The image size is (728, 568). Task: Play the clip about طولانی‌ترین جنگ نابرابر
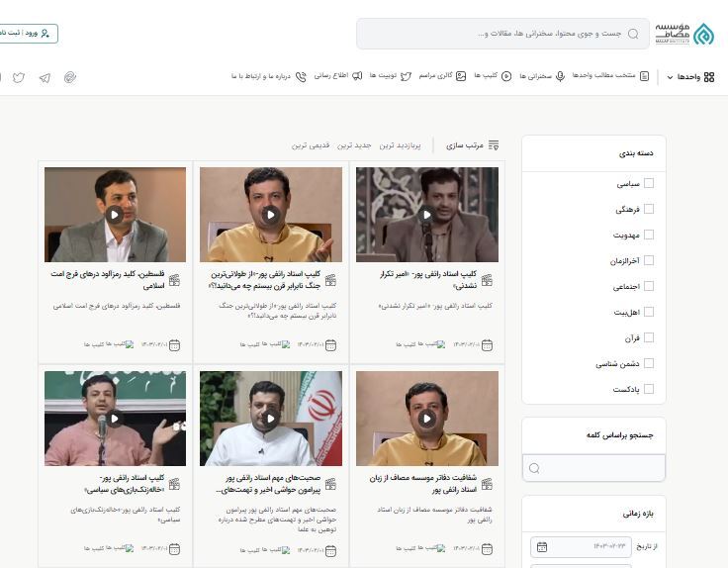coord(270,215)
